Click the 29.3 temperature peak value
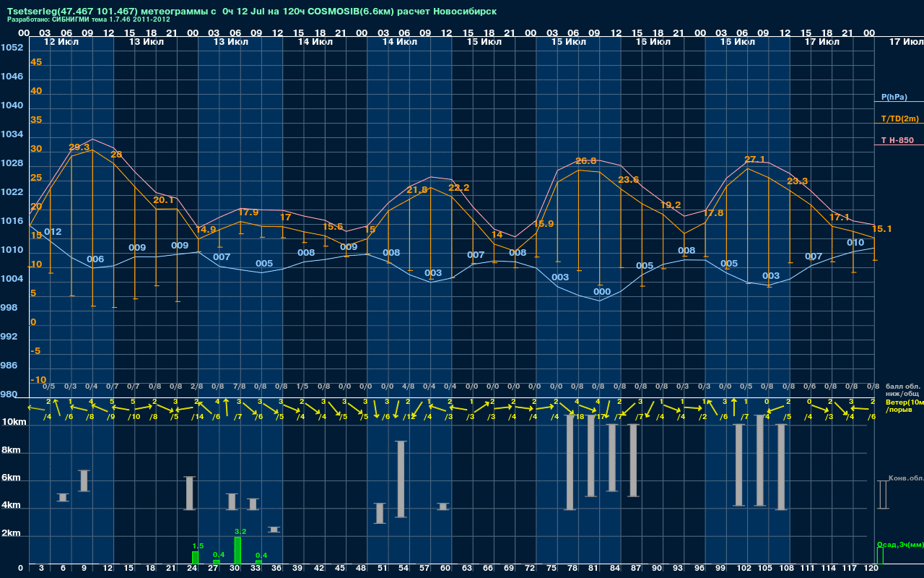 pos(79,147)
